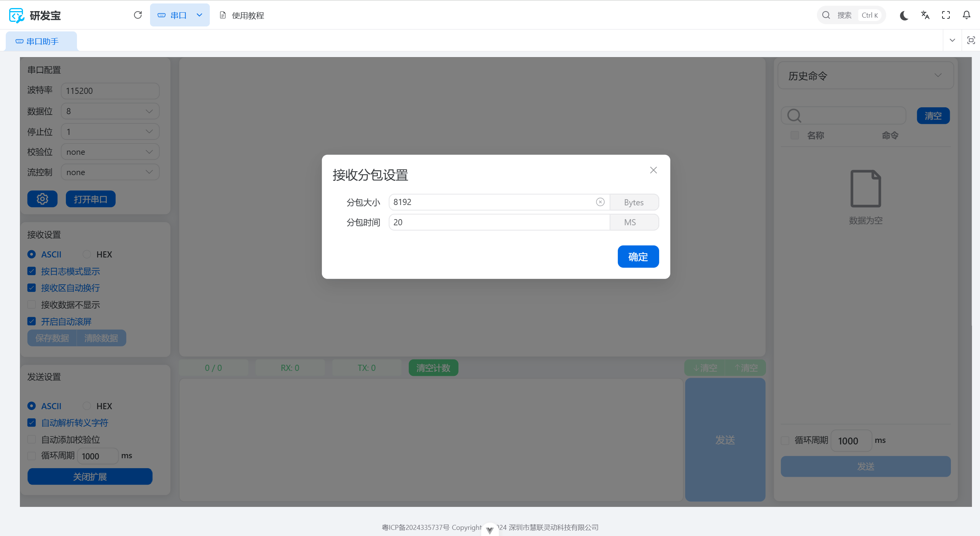Open notifications bell icon
The width and height of the screenshot is (980, 536).
[x=966, y=15]
